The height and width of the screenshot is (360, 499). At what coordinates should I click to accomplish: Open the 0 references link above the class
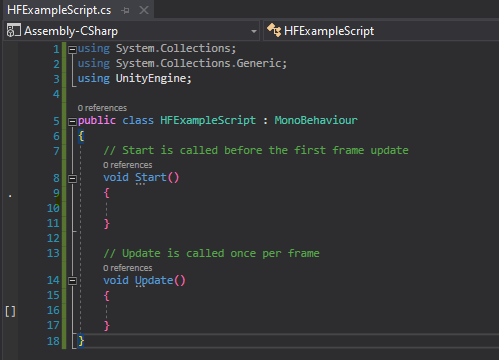[102, 108]
